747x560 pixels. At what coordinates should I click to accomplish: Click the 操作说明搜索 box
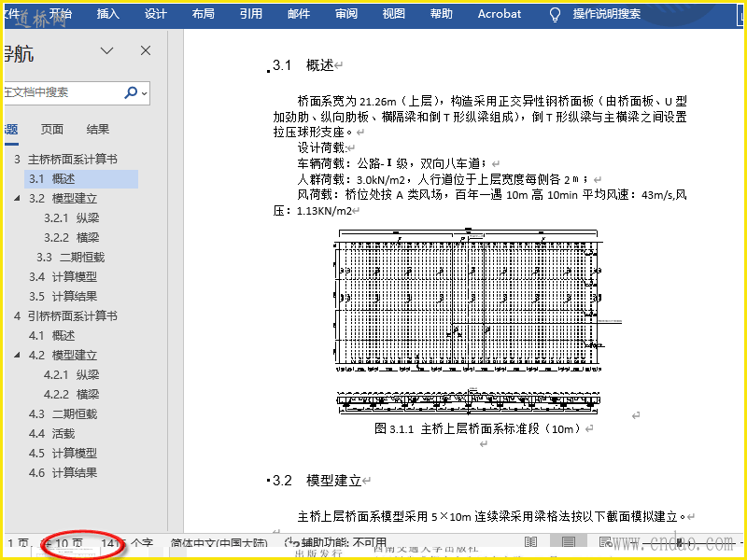(606, 14)
